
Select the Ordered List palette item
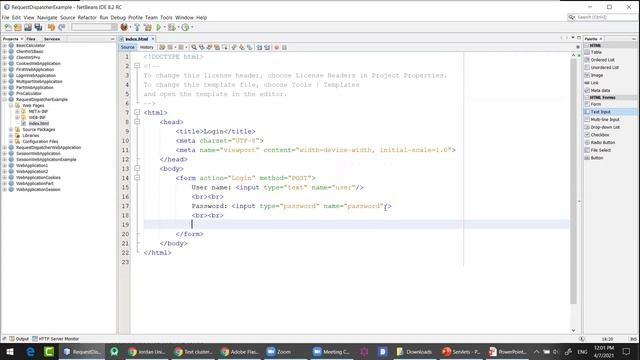coord(602,60)
